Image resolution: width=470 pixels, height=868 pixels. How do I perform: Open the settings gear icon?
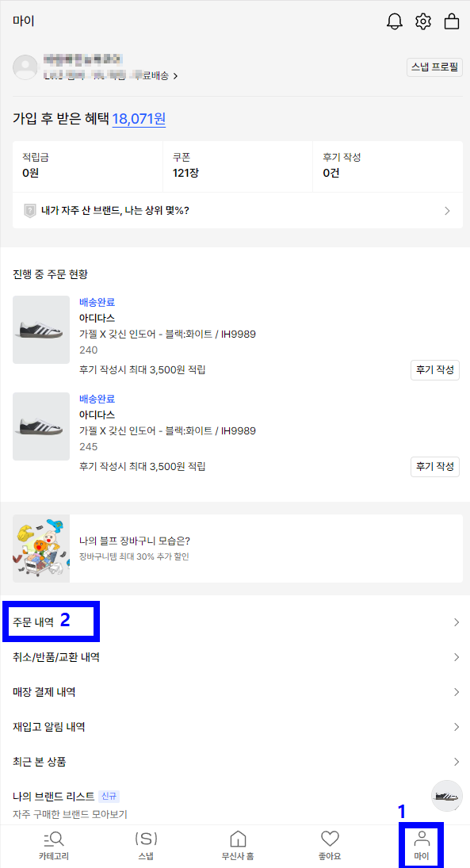pos(423,21)
